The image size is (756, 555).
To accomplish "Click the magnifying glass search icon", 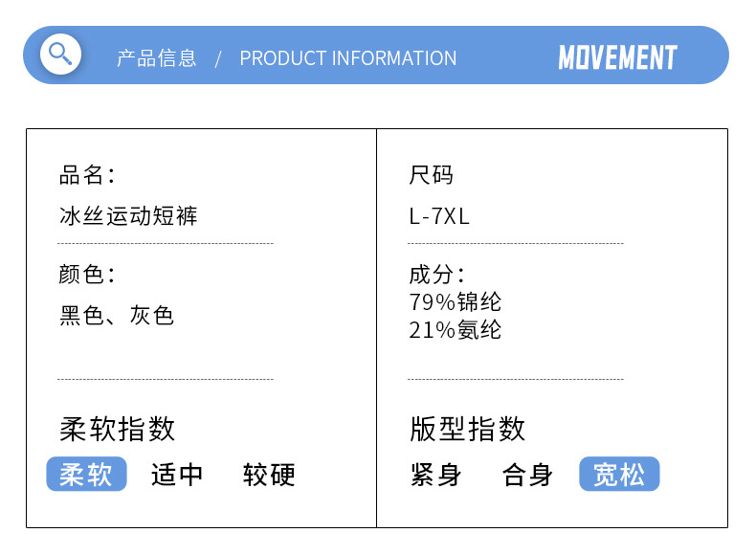I will coord(60,53).
